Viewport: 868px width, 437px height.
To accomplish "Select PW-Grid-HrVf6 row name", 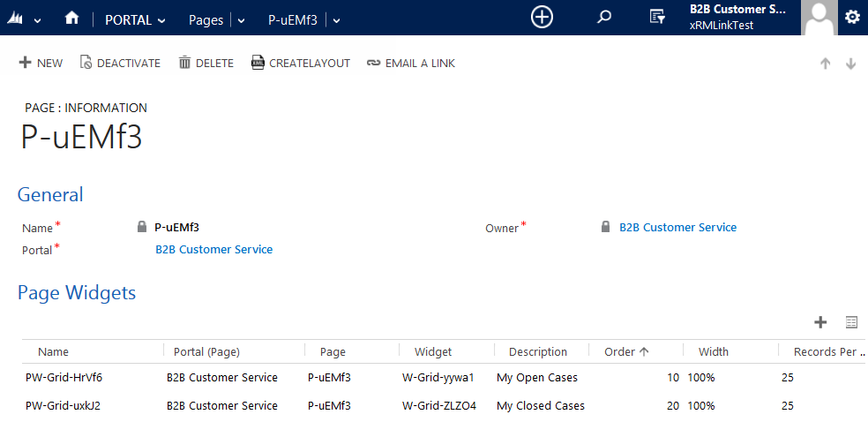I will point(64,378).
